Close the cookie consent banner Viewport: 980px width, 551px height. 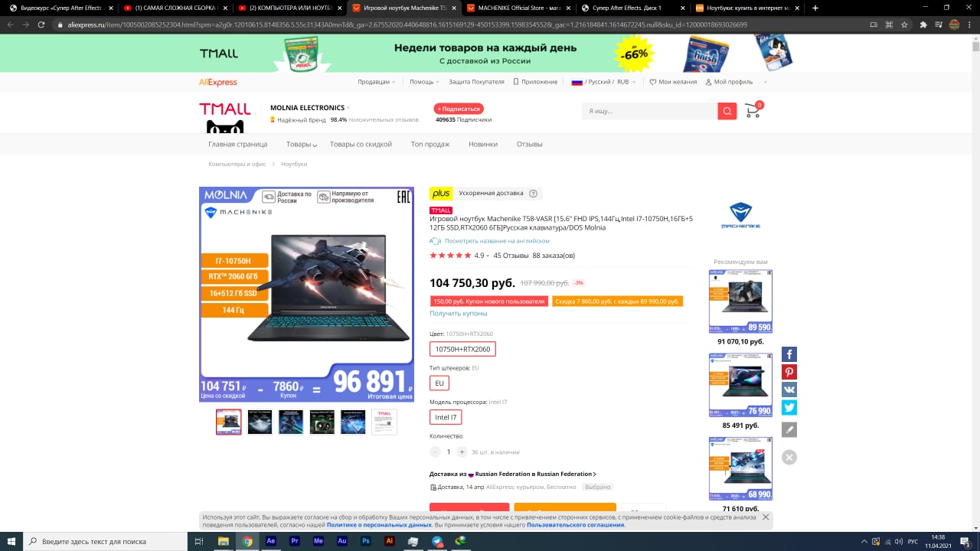coord(767,518)
